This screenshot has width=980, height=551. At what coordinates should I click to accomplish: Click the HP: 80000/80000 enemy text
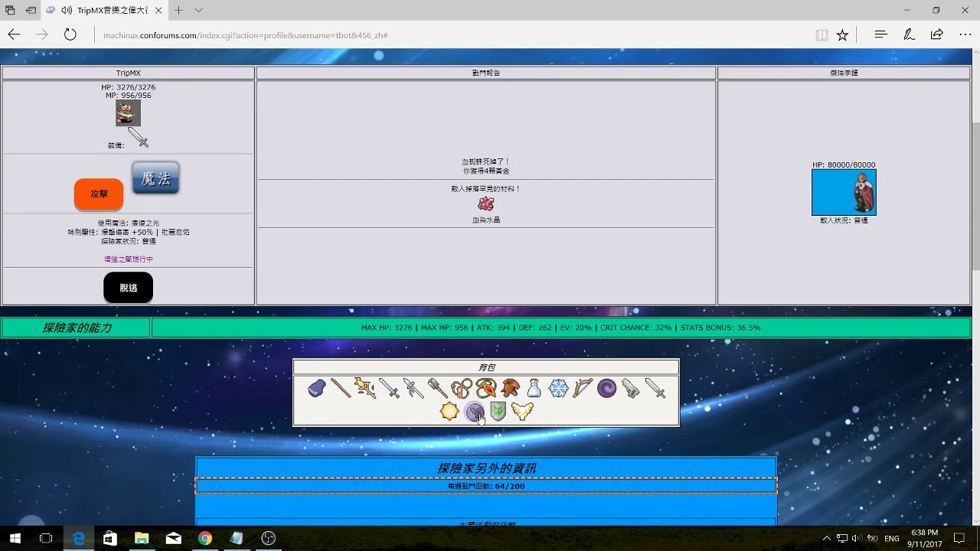point(844,165)
